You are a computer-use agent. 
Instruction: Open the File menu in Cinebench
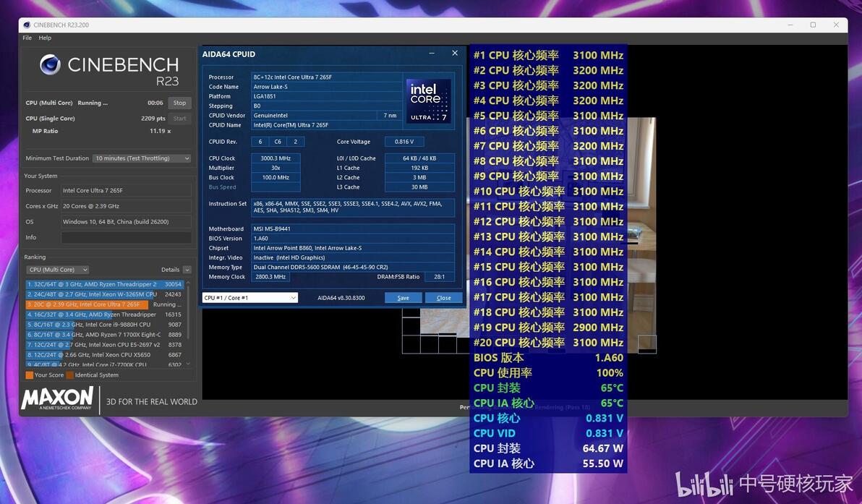click(x=27, y=38)
